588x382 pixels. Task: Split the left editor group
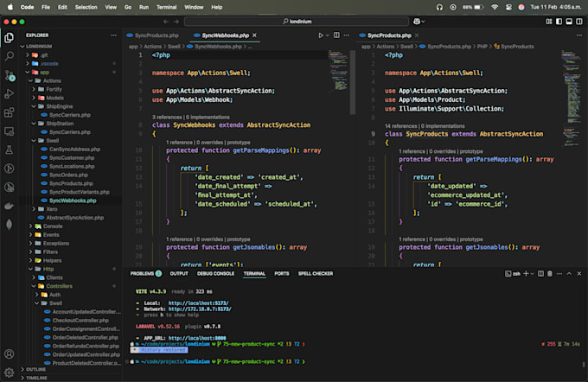[336, 35]
